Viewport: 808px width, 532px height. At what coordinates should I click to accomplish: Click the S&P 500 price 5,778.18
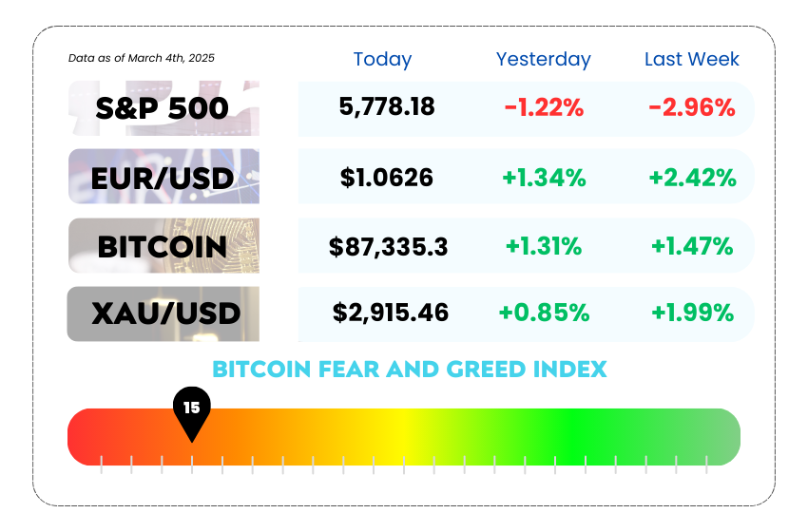coord(387,106)
